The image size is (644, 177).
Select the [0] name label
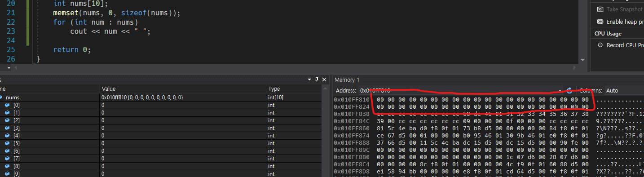pos(17,105)
